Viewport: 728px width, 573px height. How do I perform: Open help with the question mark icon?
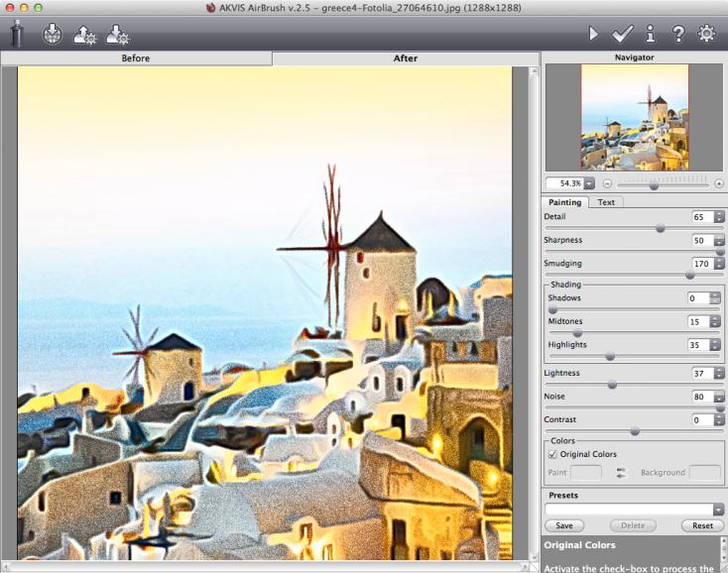pyautogui.click(x=678, y=34)
